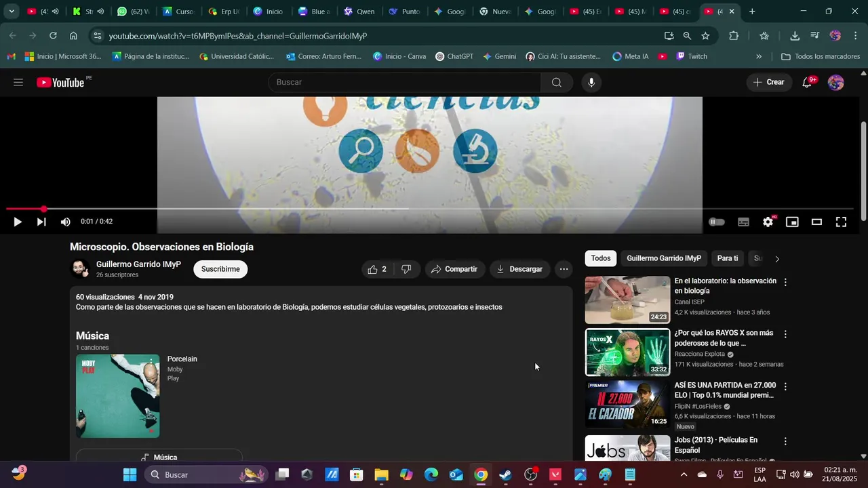
Task: Open Todos los marcadores folder
Action: (821, 56)
